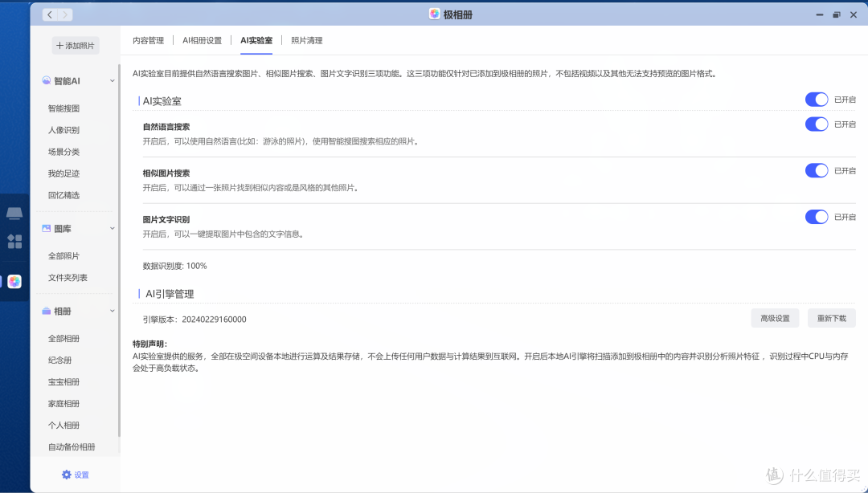
Task: Open 个人相册 in sidebar
Action: [x=63, y=425]
